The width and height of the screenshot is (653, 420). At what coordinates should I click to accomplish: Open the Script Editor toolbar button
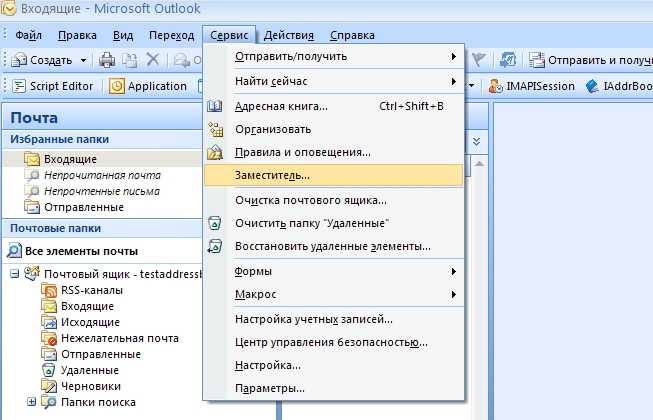click(53, 86)
